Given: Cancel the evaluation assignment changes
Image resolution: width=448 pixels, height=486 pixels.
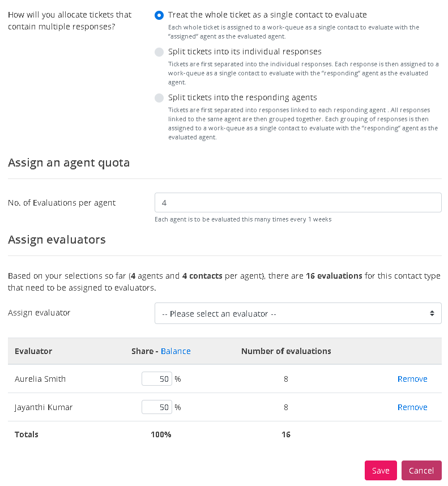Looking at the screenshot, I should [x=421, y=471].
